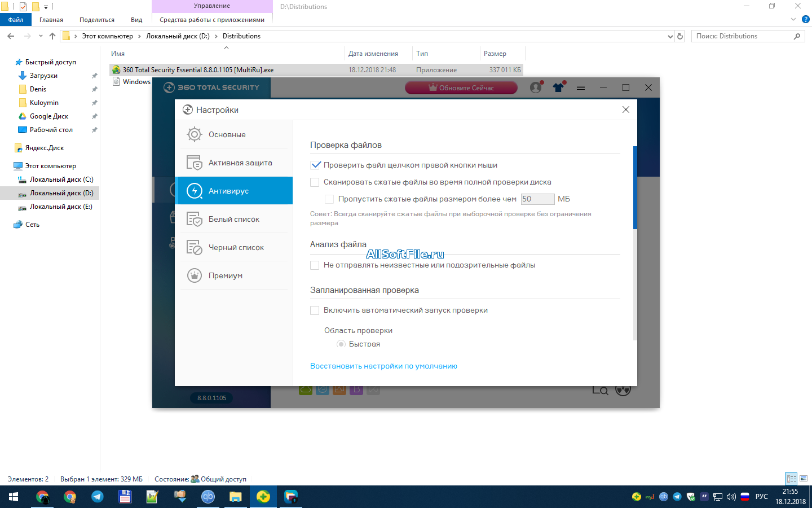Viewport: 812px width, 508px height.
Task: Open recent locations dropdown arrow
Action: (x=41, y=36)
